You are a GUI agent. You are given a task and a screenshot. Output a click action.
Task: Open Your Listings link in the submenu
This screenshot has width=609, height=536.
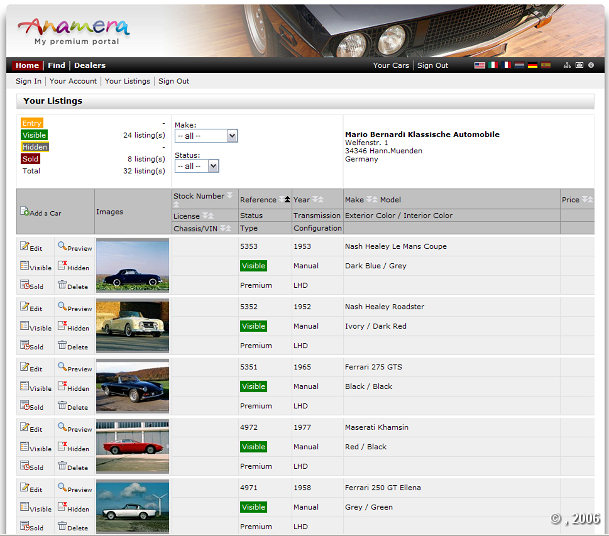[x=127, y=81]
